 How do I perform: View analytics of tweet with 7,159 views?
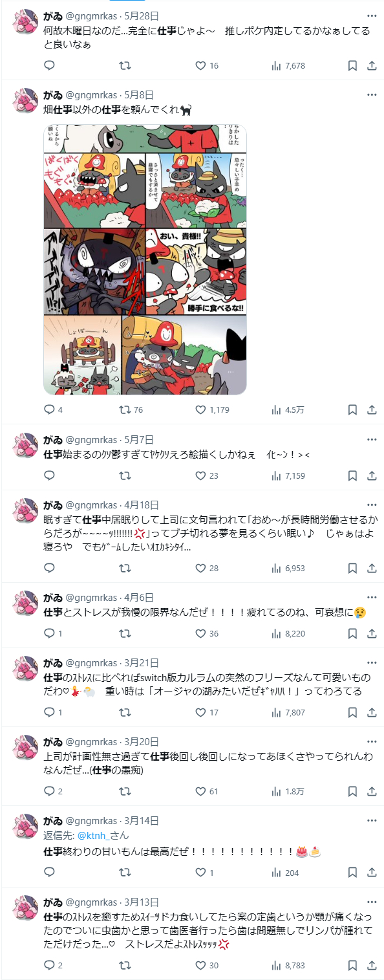[288, 475]
